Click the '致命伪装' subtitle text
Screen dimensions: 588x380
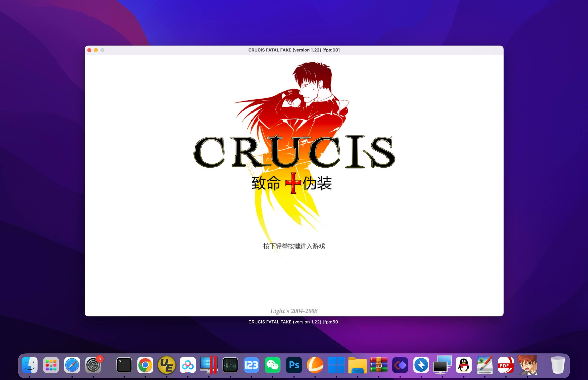pyautogui.click(x=292, y=183)
